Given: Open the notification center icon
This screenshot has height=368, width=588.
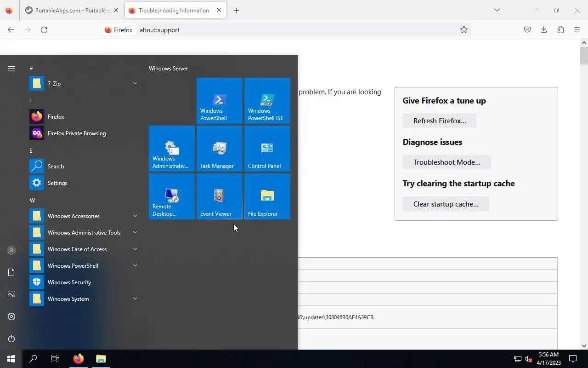Looking at the screenshot, I should [573, 359].
